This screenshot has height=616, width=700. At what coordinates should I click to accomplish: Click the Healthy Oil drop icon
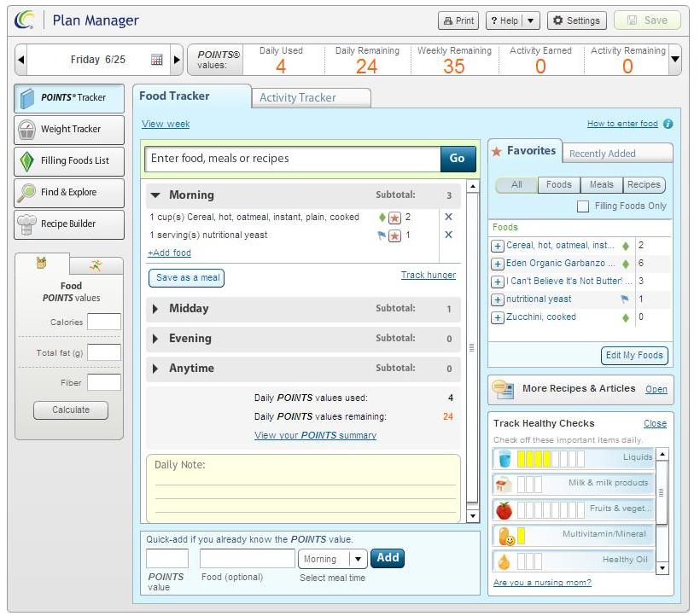coord(504,562)
